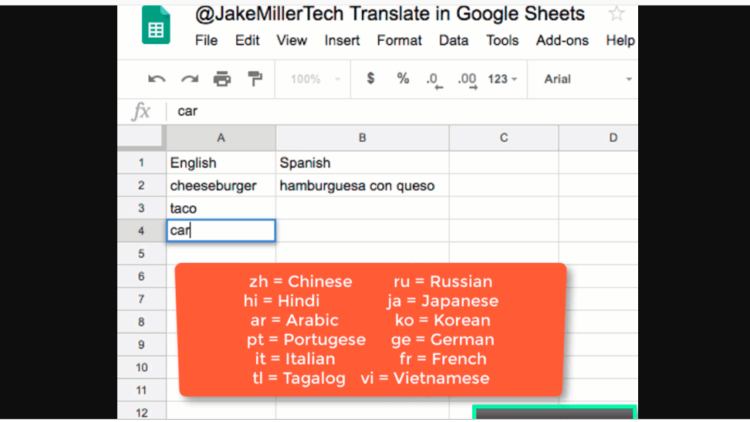The image size is (750, 422).
Task: Open the Help menu
Action: [x=620, y=41]
